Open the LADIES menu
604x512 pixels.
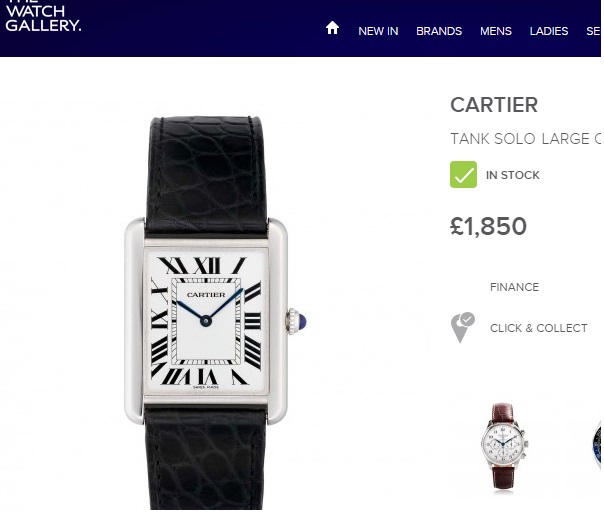tap(549, 31)
